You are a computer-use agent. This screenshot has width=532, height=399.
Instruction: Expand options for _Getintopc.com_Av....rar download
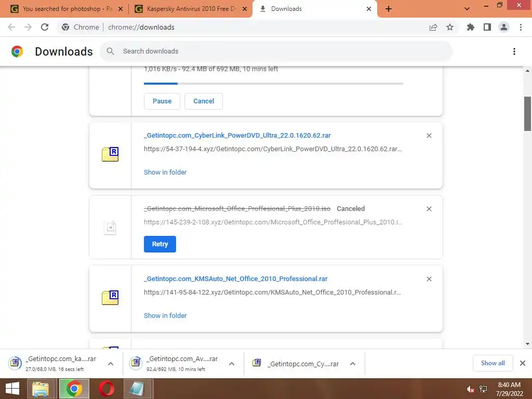pos(232,364)
